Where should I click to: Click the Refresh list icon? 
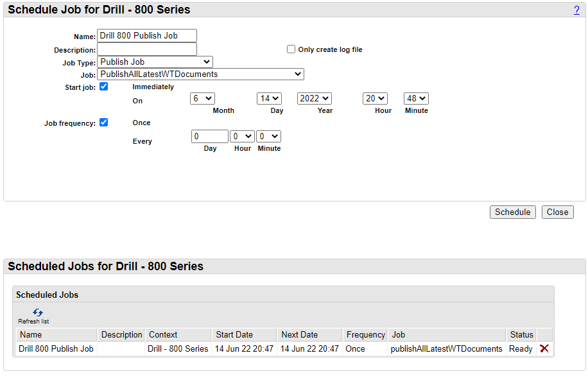point(37,313)
